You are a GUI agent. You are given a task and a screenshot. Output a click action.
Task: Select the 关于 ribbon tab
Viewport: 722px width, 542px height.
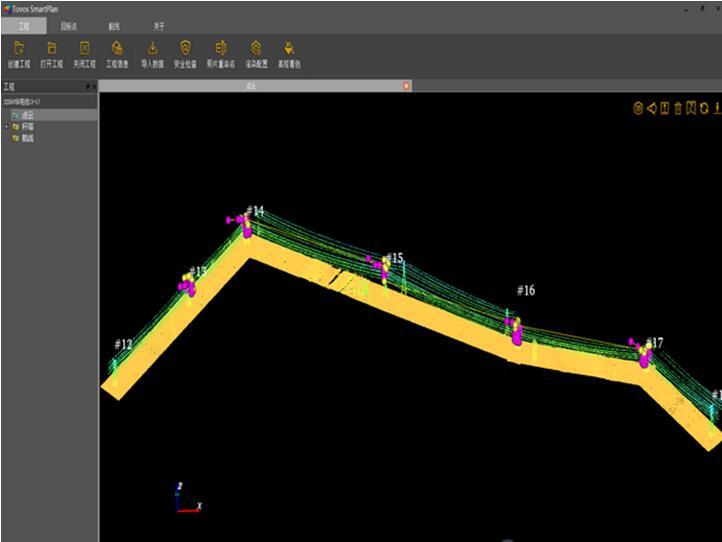tap(159, 25)
